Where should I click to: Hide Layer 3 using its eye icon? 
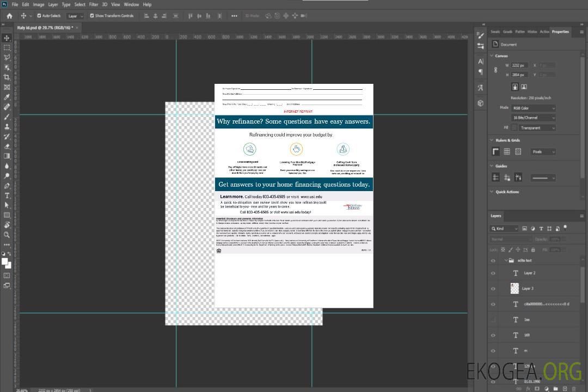493,289
